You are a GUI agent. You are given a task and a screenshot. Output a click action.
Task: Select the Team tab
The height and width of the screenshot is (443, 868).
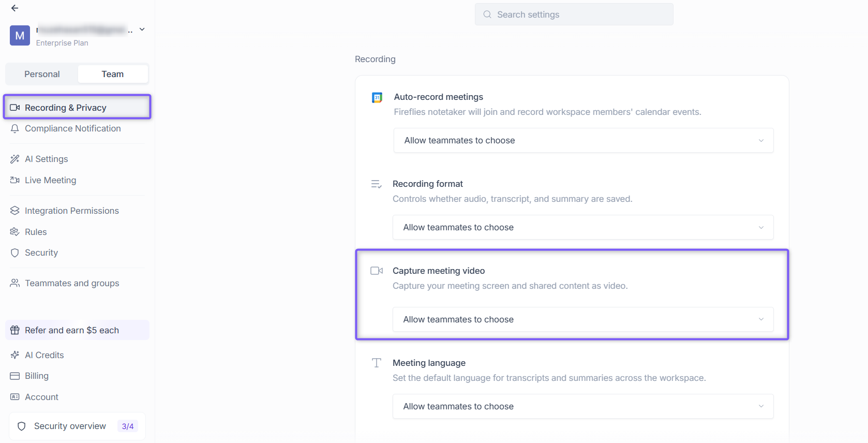(x=113, y=74)
